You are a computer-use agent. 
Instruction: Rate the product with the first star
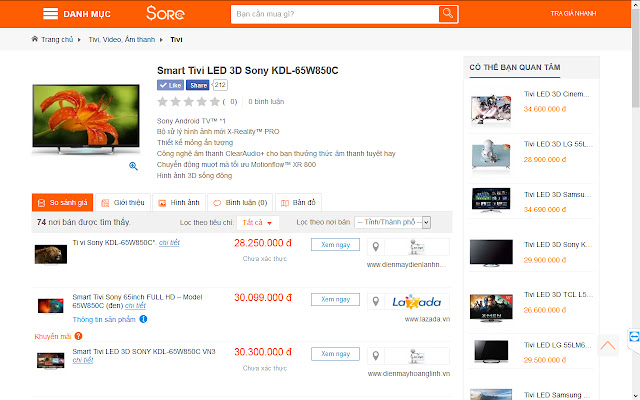pos(162,102)
